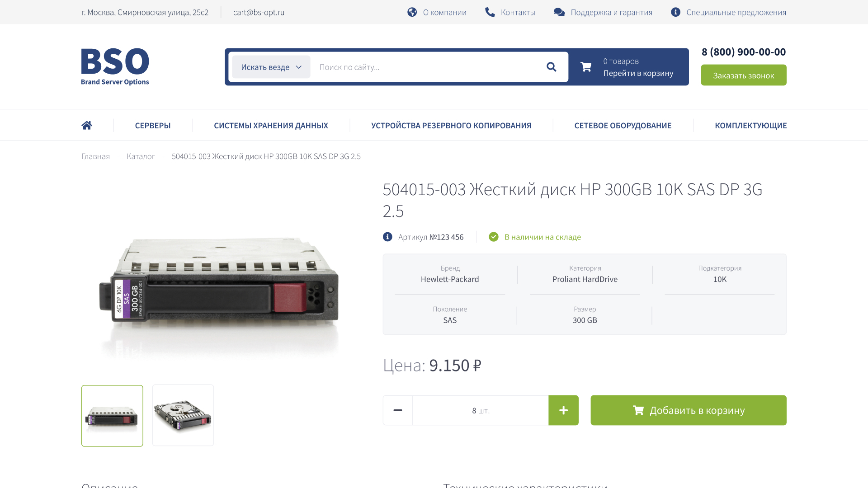Open Системы хранения данных menu

click(271, 126)
